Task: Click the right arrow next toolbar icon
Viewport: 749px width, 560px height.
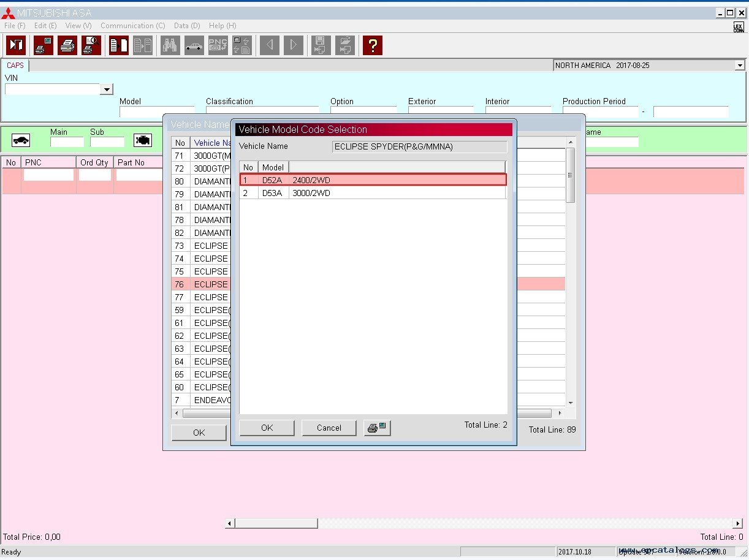Action: [x=294, y=45]
